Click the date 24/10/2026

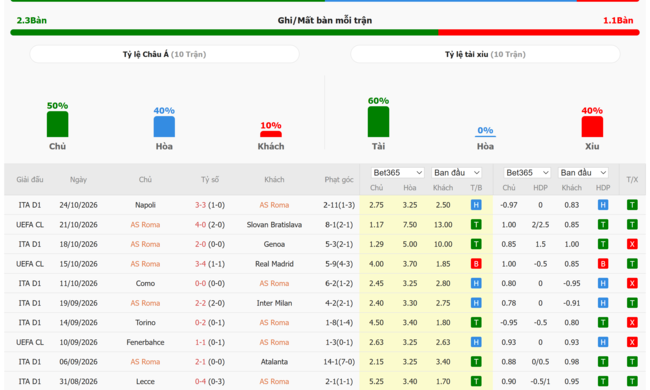coord(78,205)
